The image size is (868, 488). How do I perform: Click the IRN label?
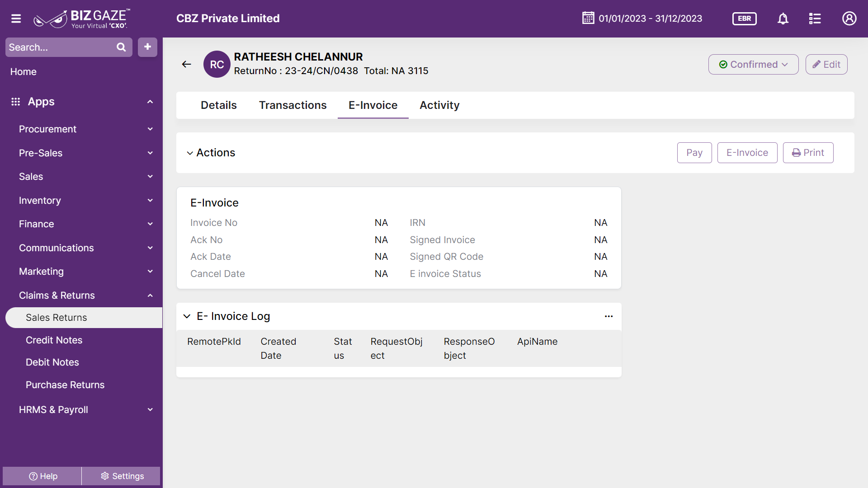click(x=417, y=223)
